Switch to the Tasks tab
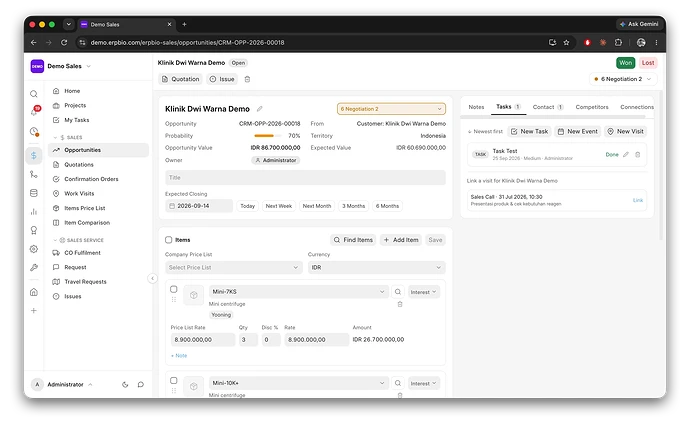 pyautogui.click(x=508, y=107)
